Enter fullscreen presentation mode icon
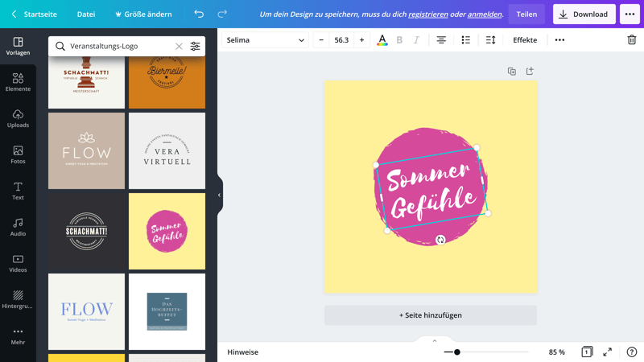 point(608,352)
